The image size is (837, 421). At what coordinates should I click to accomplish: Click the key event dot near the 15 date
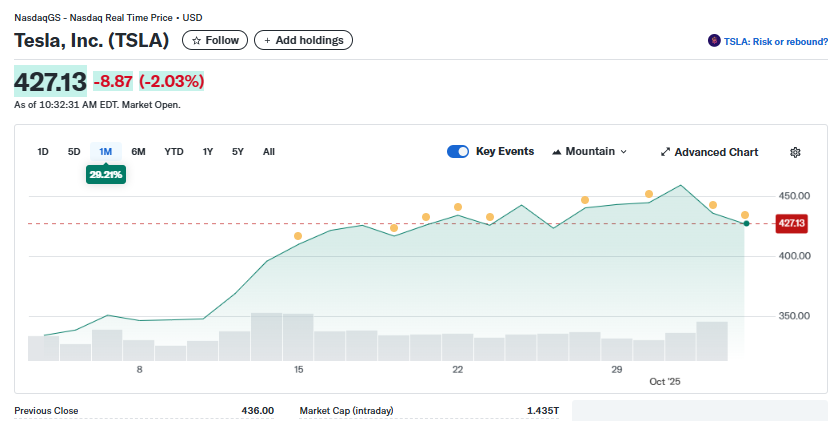coord(298,236)
